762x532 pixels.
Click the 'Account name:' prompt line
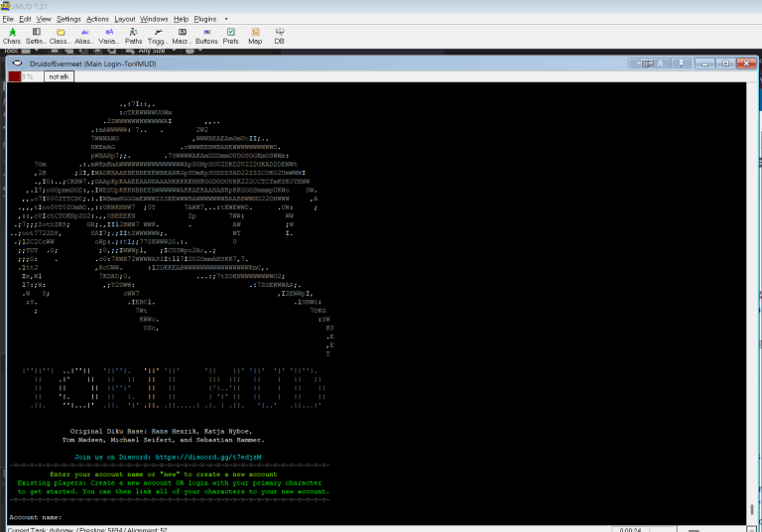tap(36, 517)
